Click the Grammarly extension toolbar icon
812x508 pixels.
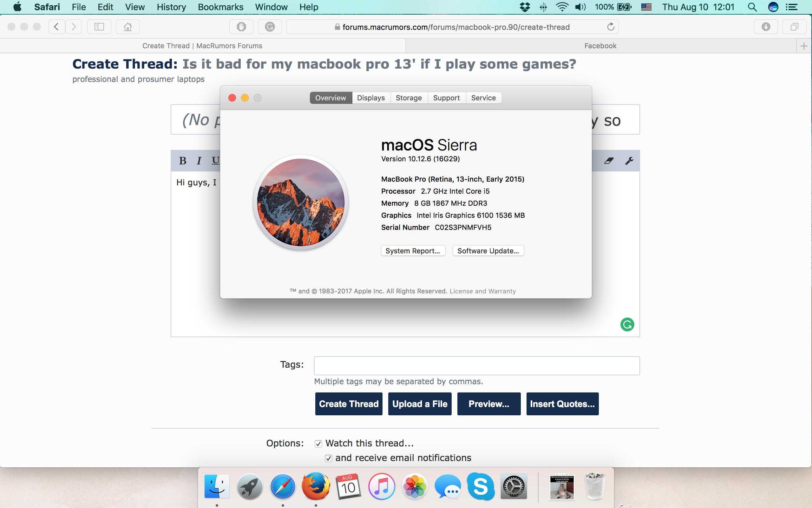[x=270, y=27]
